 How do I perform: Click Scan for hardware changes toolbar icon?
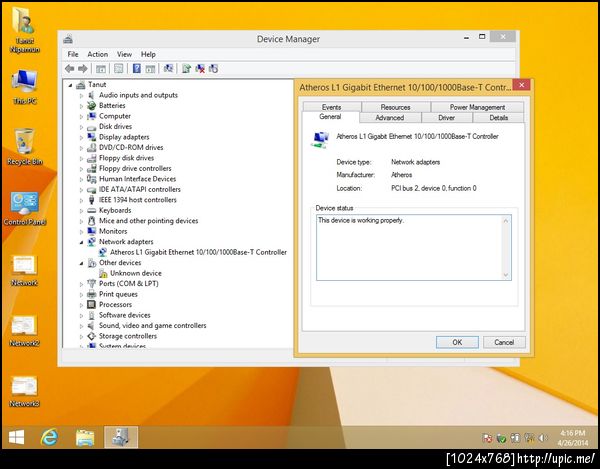[x=168, y=69]
